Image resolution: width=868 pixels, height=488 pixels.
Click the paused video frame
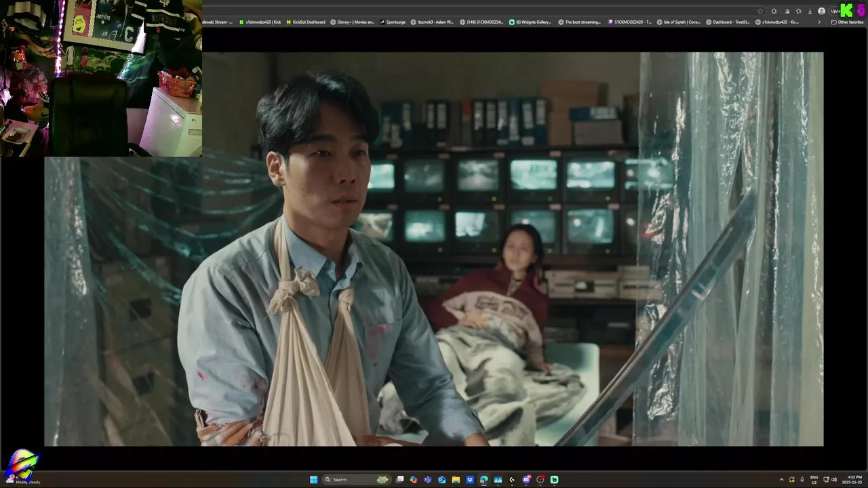coord(434,249)
